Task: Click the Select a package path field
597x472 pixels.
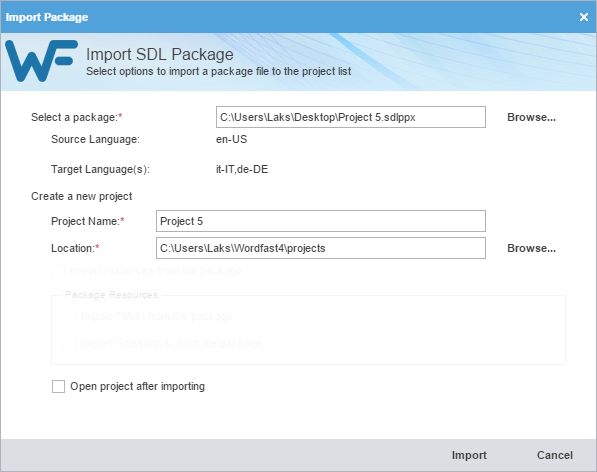Action: pyautogui.click(x=351, y=117)
